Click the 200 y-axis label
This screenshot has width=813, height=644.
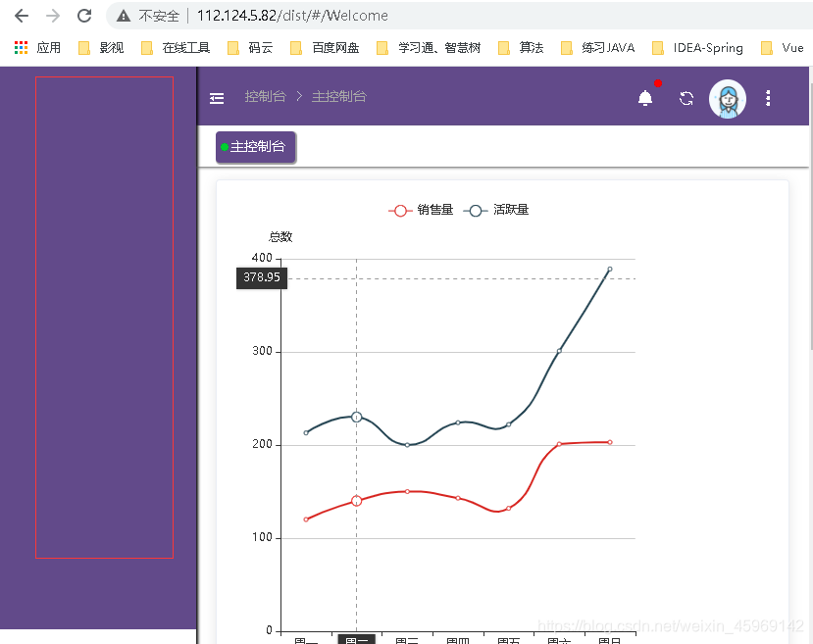[262, 444]
